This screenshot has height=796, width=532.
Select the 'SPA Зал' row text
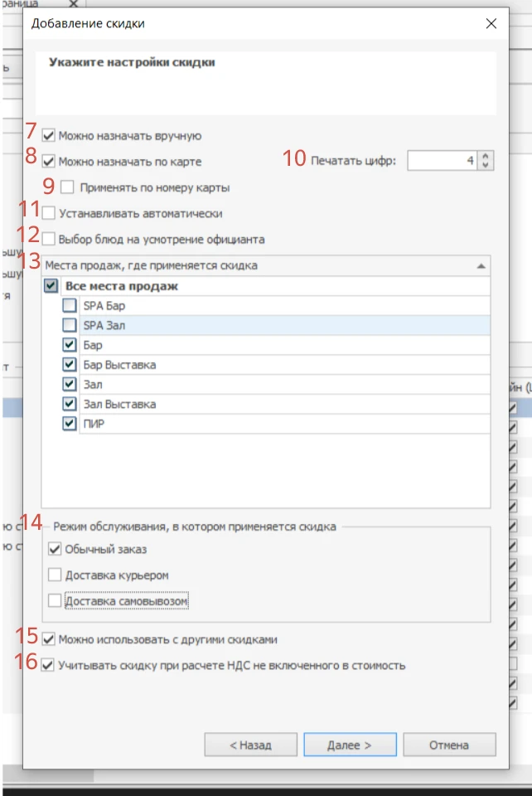click(104, 325)
